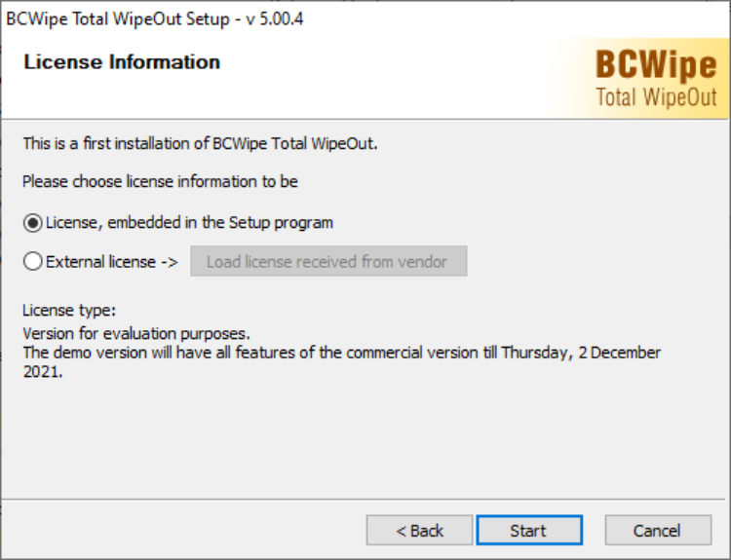
Task: Click the demo version expiry sentence
Action: click(x=341, y=362)
